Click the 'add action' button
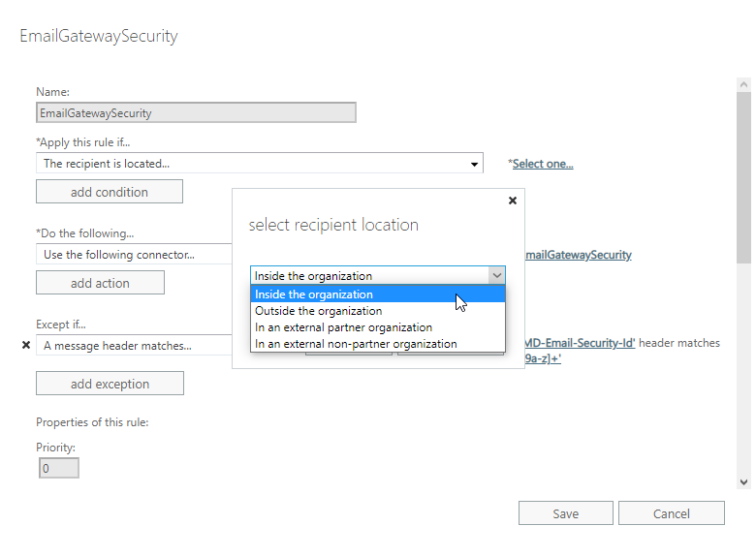 [x=100, y=283]
